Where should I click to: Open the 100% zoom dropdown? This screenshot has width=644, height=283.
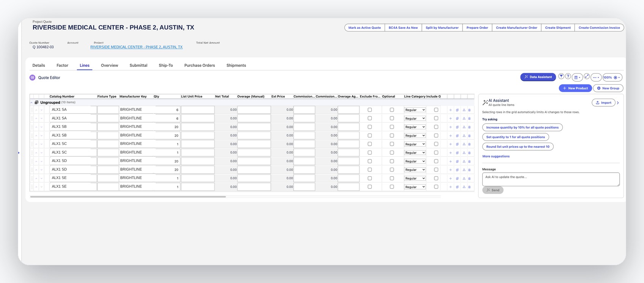(x=612, y=77)
